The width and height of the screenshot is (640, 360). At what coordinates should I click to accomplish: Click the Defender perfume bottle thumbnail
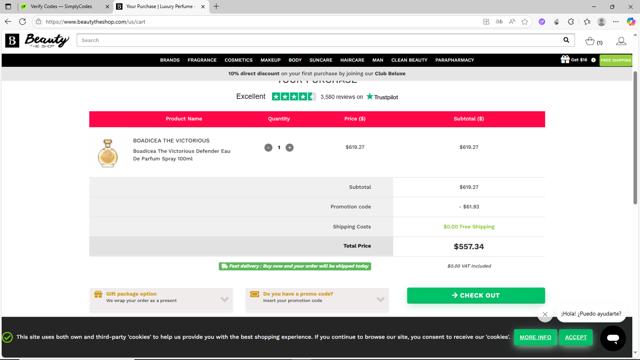(x=108, y=153)
